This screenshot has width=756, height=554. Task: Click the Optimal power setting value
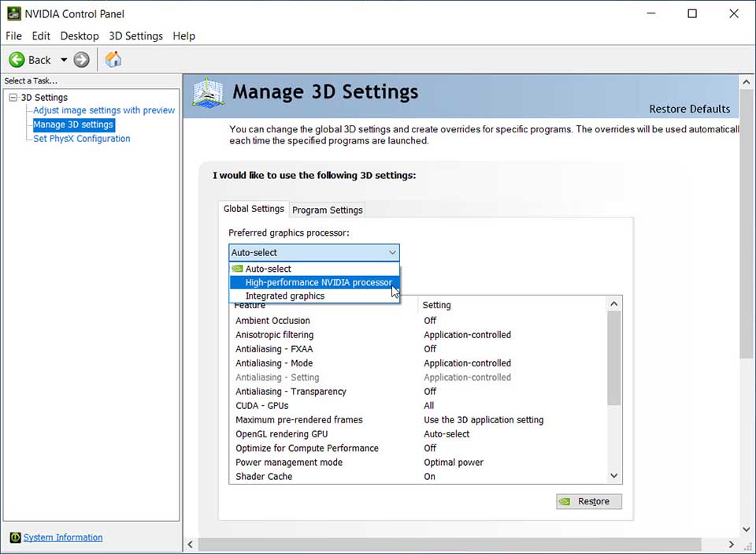[454, 463]
